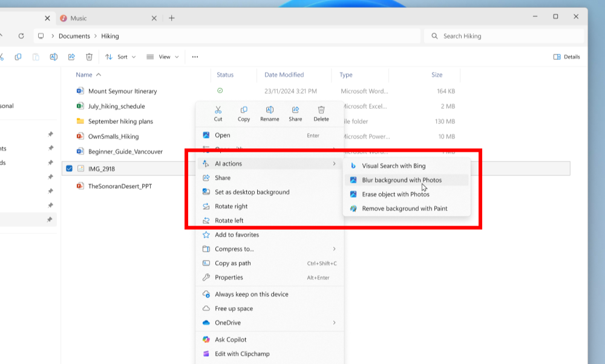This screenshot has width=605, height=364.
Task: Click the toolbar trash delete icon
Action: pyautogui.click(x=89, y=57)
